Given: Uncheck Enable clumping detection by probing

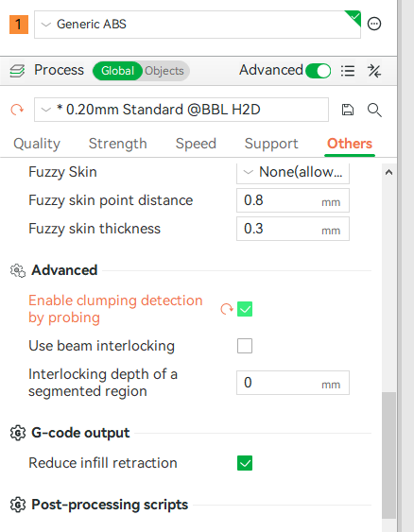Looking at the screenshot, I should click(245, 309).
